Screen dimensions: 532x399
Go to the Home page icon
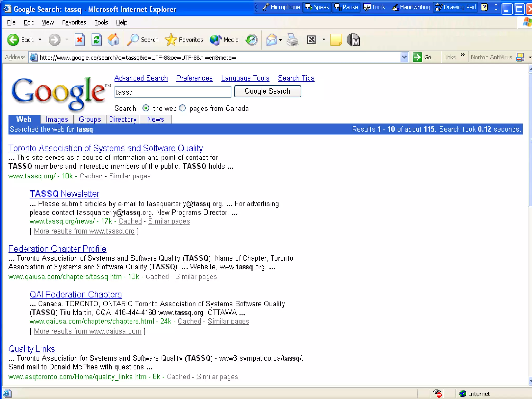point(113,40)
